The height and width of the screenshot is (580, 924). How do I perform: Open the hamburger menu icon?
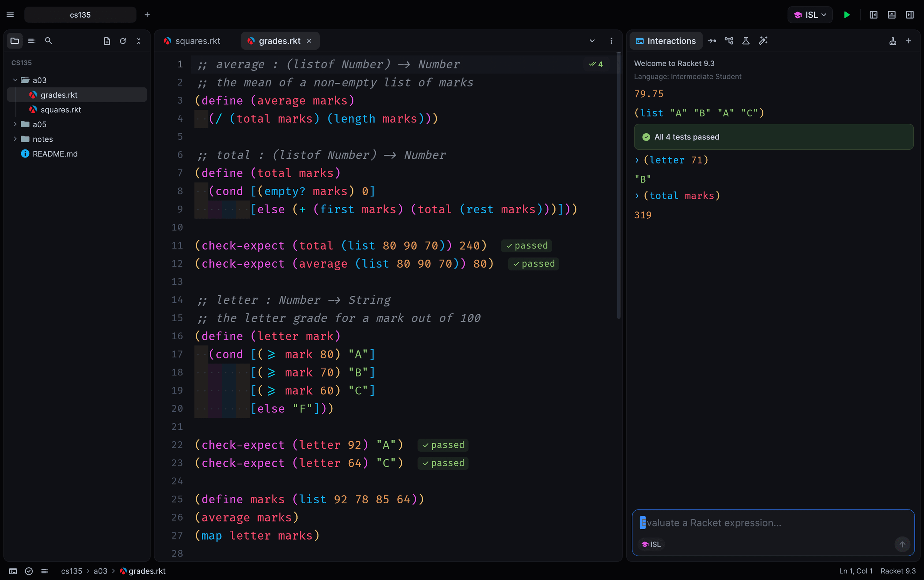(10, 15)
